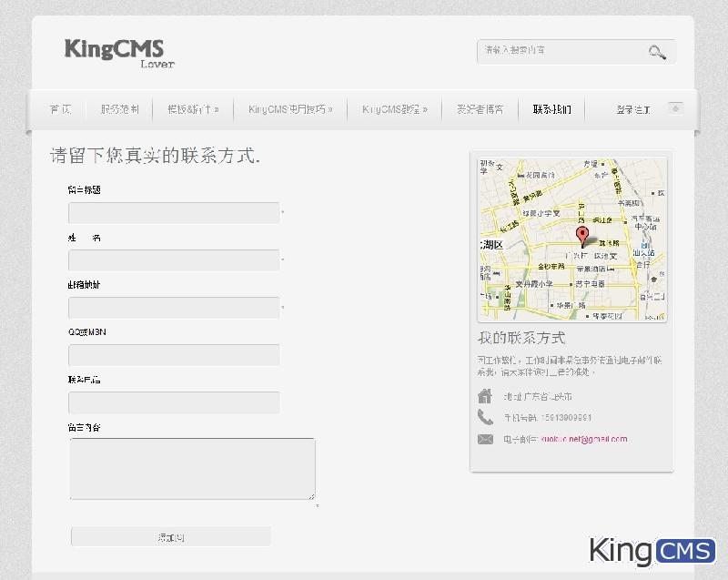The image size is (728, 580).
Task: Click the Gmail email address link
Action: [584, 439]
